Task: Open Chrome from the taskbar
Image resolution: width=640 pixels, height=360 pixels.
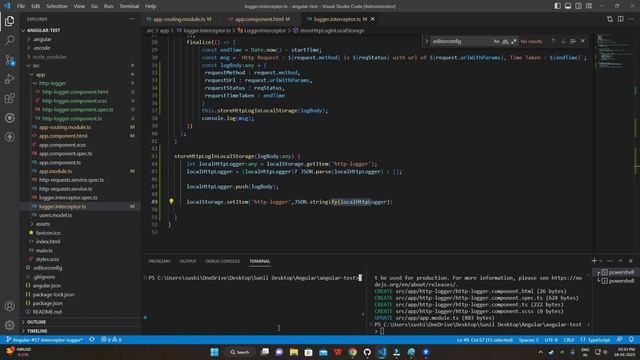Action: pos(352,352)
